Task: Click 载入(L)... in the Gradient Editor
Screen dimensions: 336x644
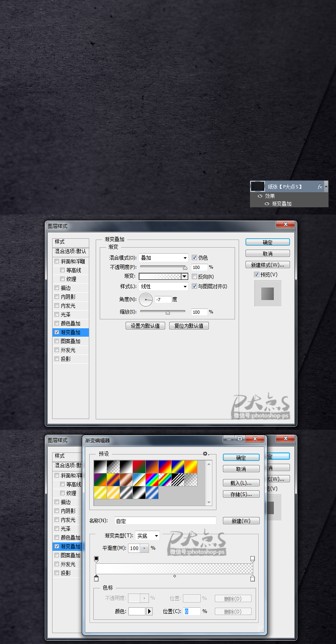Action: [x=241, y=483]
